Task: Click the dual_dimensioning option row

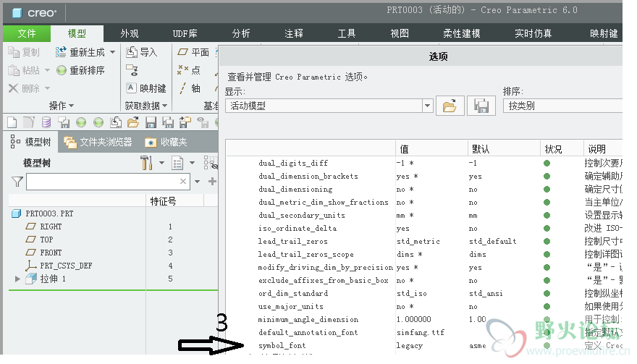Action: click(424, 190)
